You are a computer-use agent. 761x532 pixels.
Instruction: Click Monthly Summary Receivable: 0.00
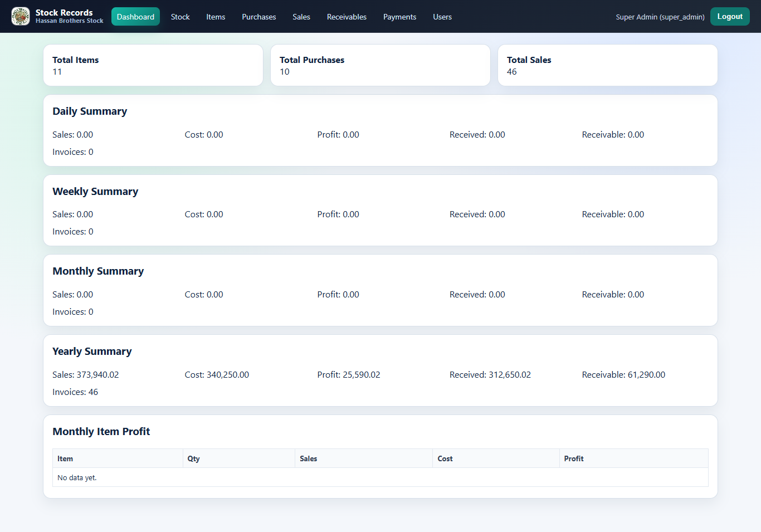coord(613,294)
